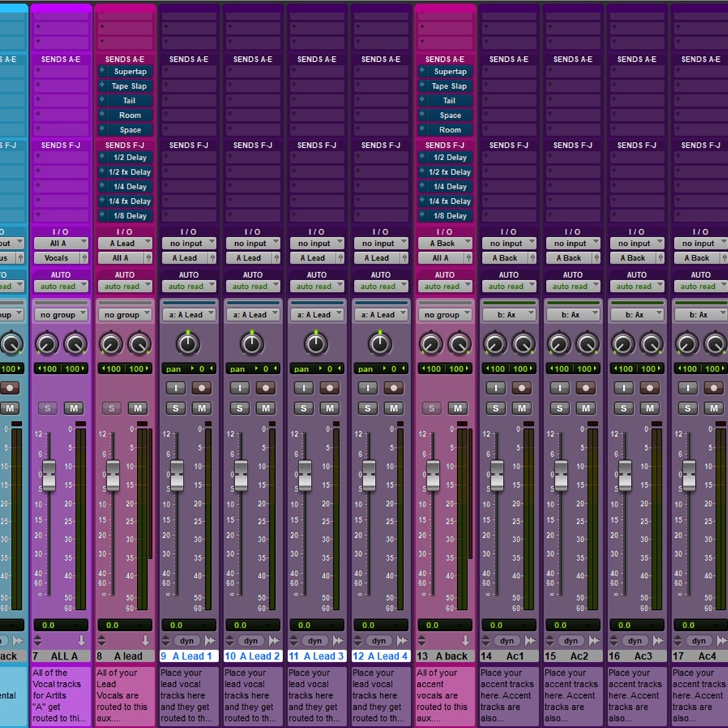Solo the A Lead 1 track
Viewport: 728px width, 728px height.
pos(175,408)
